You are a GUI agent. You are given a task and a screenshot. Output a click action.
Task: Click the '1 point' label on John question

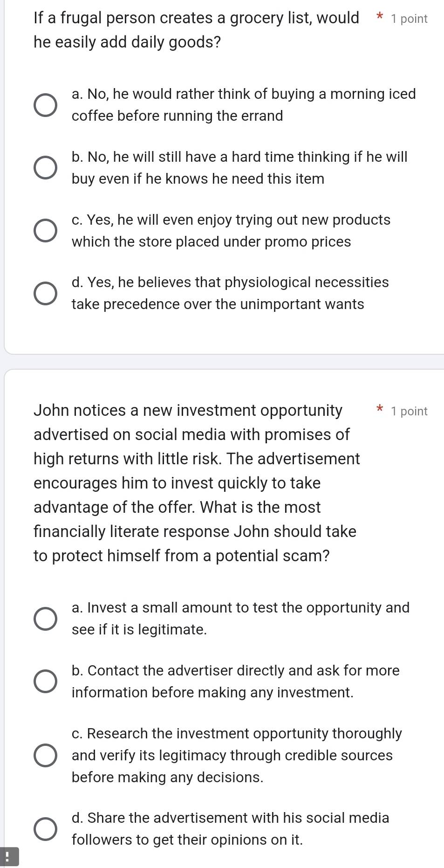[x=409, y=411]
